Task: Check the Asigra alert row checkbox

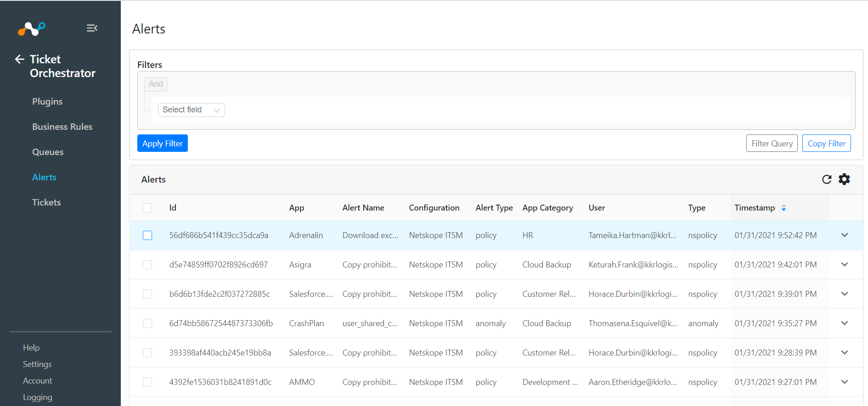Action: point(147,265)
